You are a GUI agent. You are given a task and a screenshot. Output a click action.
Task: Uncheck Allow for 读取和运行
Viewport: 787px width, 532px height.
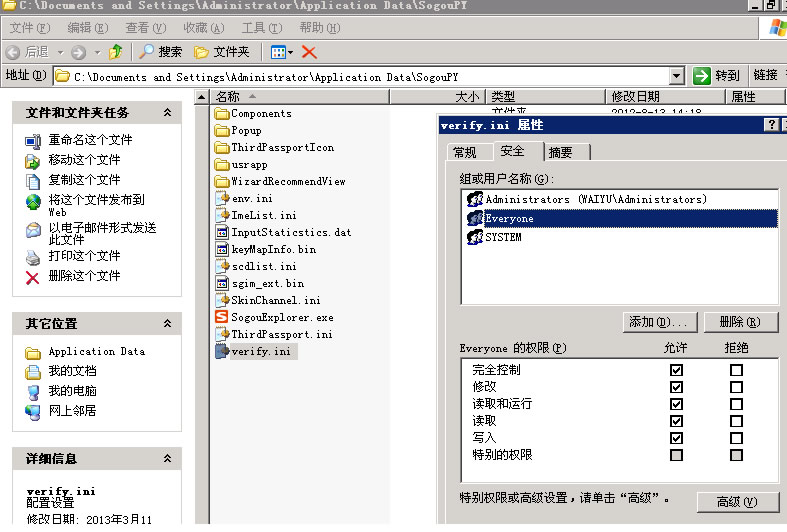point(677,405)
